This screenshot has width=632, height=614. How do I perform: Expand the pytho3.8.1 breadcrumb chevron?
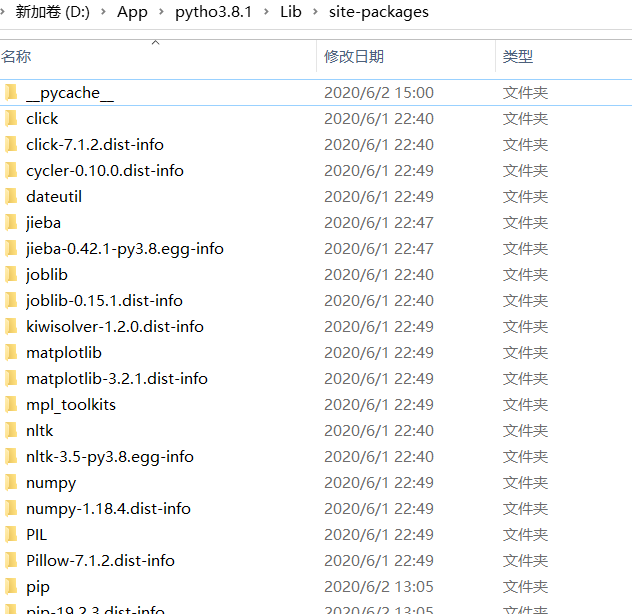click(266, 12)
